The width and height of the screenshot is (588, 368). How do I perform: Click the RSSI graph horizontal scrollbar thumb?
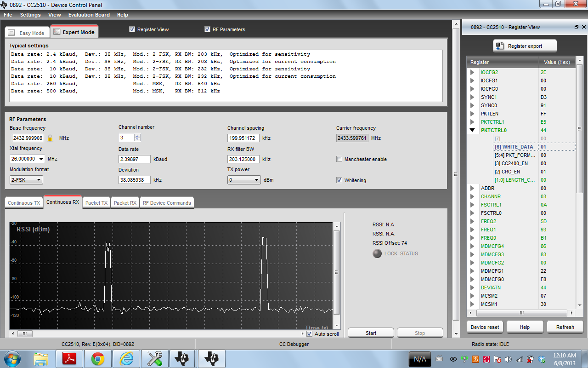(25, 334)
